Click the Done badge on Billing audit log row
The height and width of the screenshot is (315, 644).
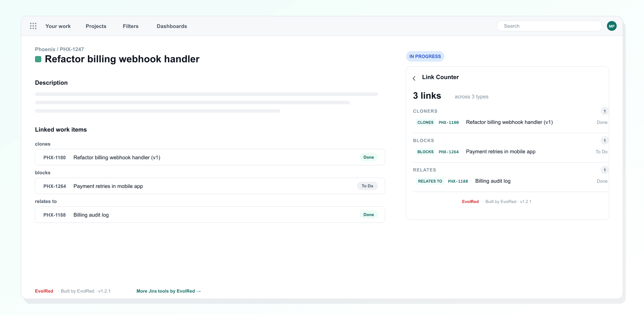pyautogui.click(x=369, y=215)
